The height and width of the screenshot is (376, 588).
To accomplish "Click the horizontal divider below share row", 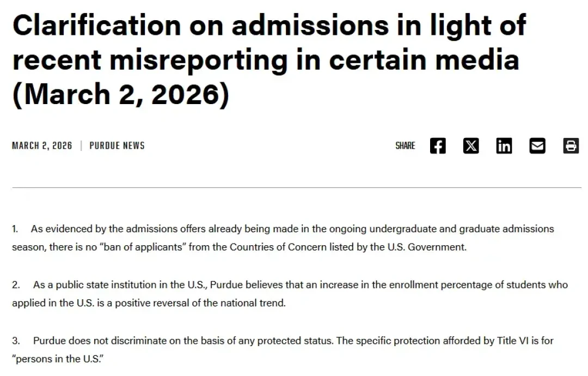I will point(297,187).
